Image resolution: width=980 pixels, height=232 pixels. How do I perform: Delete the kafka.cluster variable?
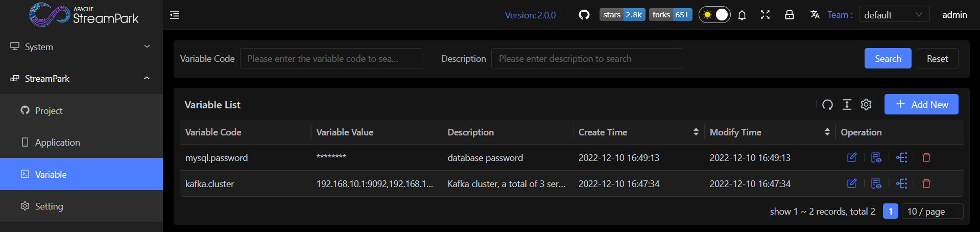pyautogui.click(x=926, y=183)
